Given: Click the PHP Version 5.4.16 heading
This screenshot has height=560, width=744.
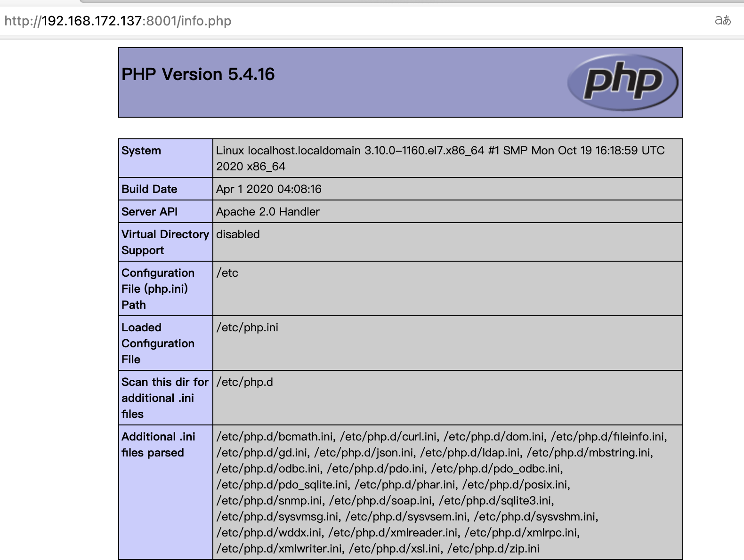Looking at the screenshot, I should click(x=198, y=74).
